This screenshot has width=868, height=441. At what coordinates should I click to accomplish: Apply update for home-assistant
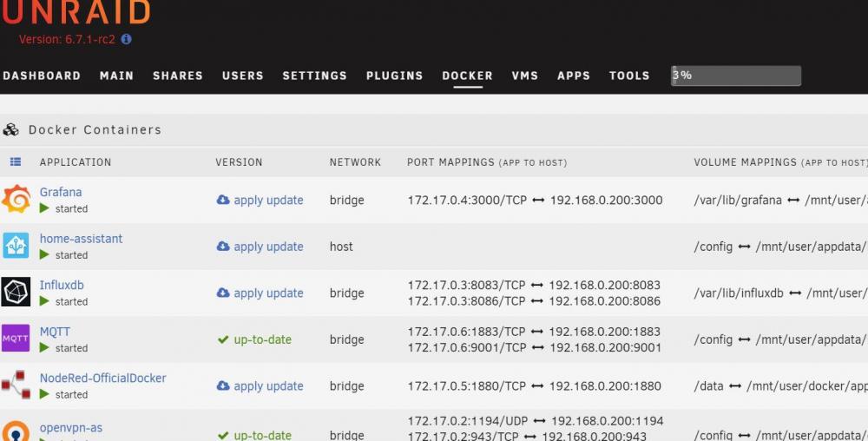260,247
